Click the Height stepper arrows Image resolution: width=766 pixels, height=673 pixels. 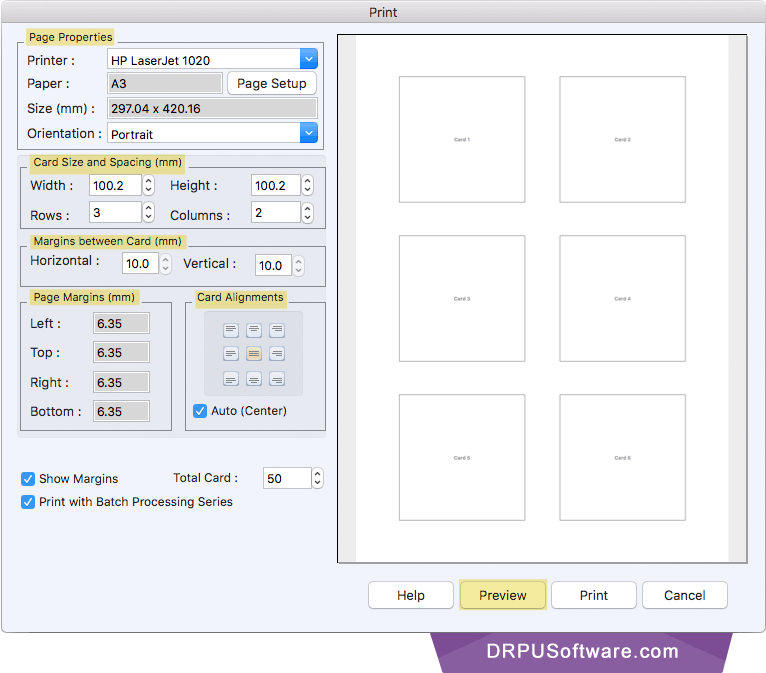point(307,186)
